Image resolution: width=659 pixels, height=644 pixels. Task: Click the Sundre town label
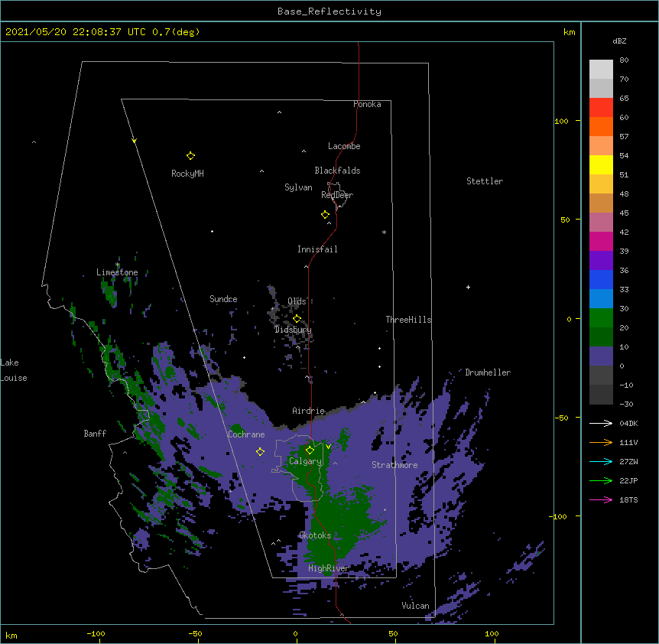click(x=223, y=299)
